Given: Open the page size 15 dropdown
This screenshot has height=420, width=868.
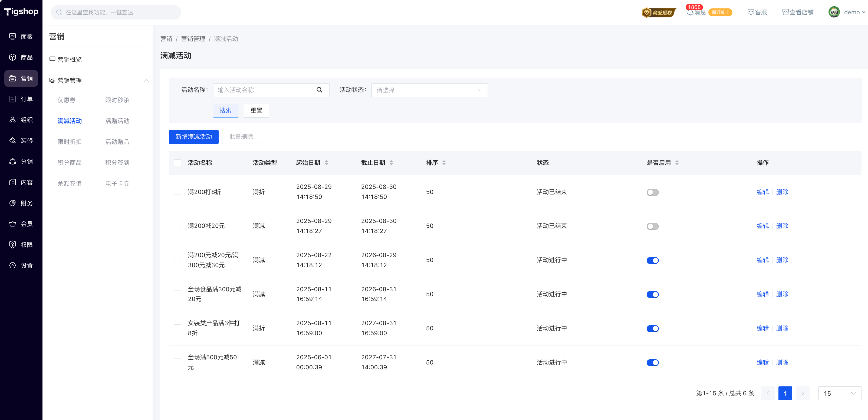Looking at the screenshot, I should pyautogui.click(x=839, y=393).
